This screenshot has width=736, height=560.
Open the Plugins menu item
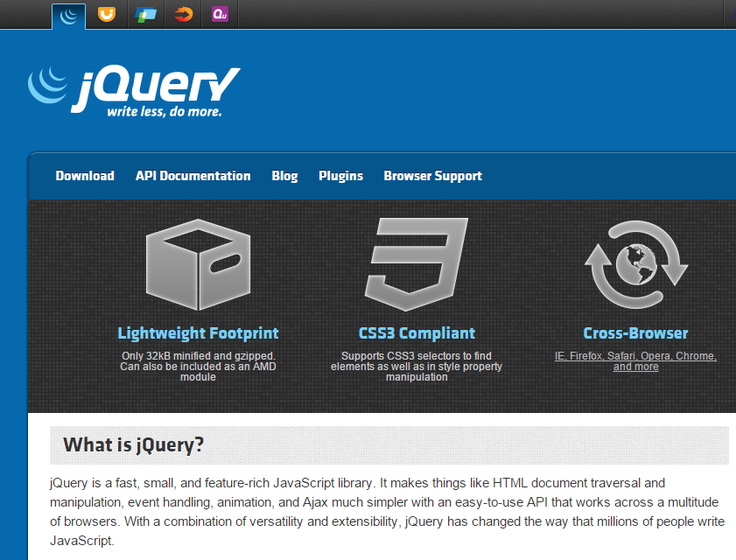pos(340,176)
